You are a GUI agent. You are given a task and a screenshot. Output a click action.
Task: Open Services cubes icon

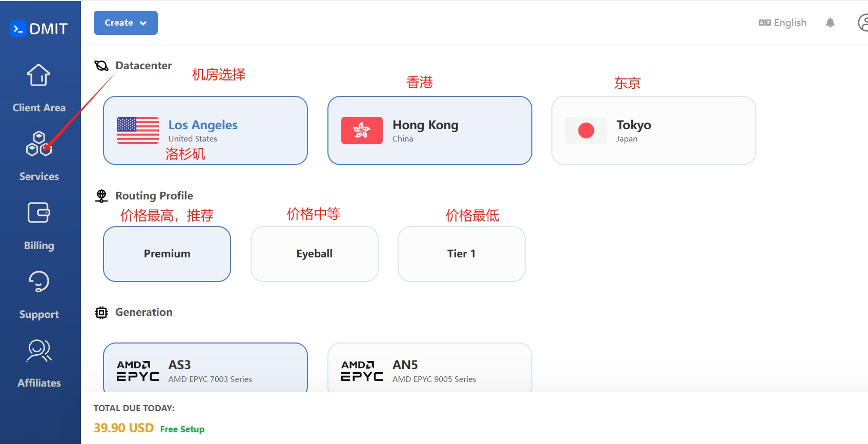tap(38, 144)
